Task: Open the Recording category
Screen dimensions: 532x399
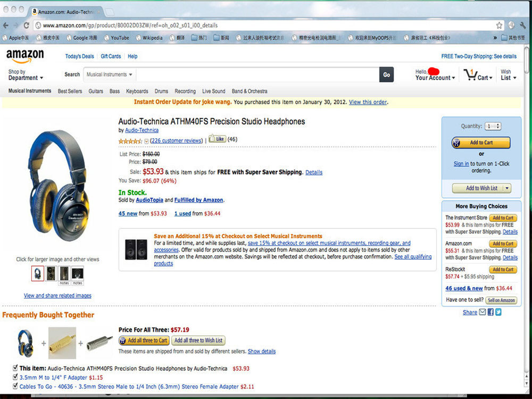Action: 185,92
